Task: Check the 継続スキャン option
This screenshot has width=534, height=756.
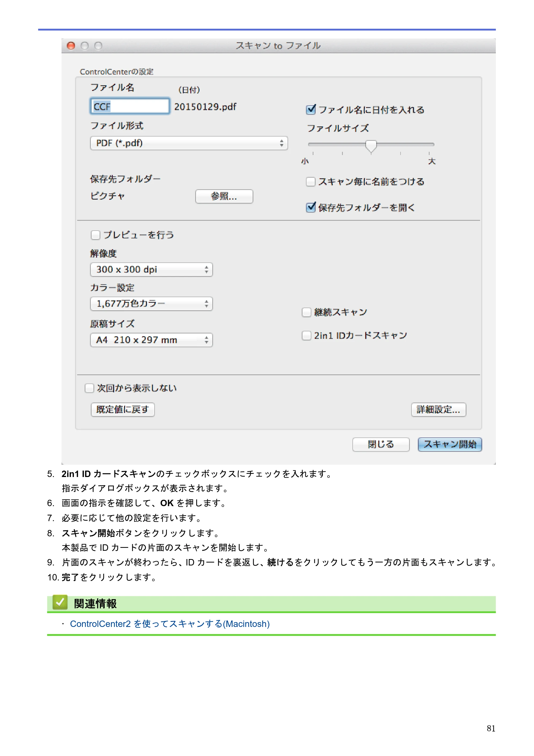Action: [x=306, y=312]
